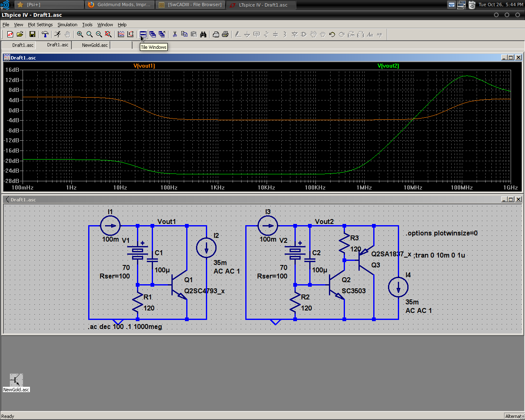
Task: Switch to SwCADIII File Browser taskbar item
Action: click(x=190, y=5)
